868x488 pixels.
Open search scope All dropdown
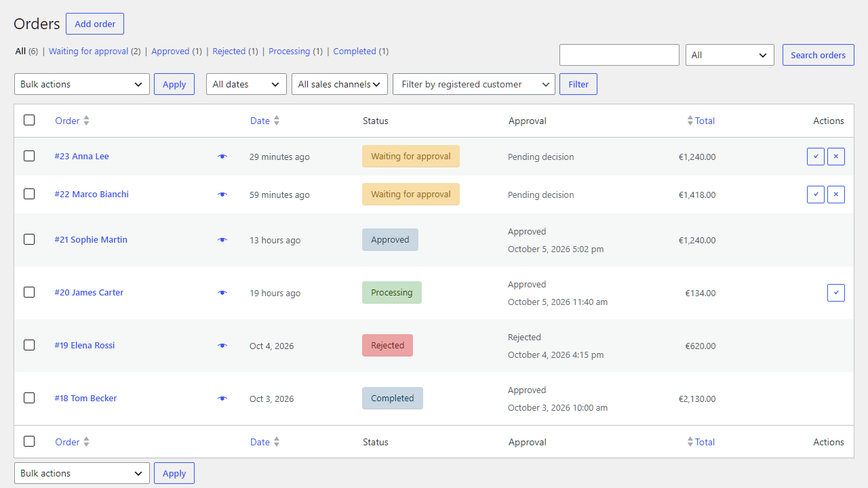730,55
